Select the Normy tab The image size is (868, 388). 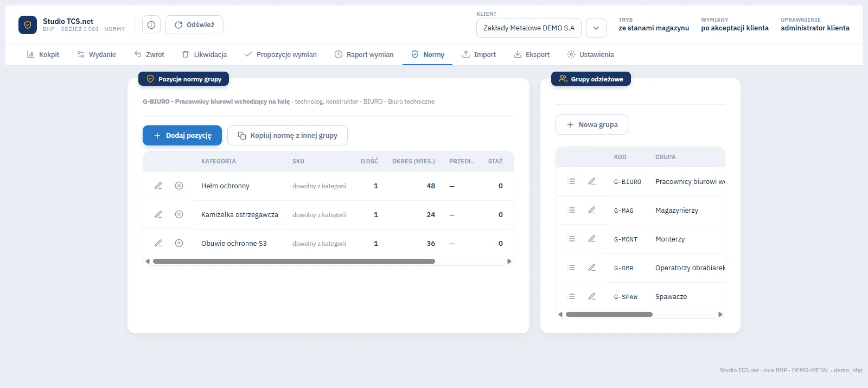tap(427, 54)
